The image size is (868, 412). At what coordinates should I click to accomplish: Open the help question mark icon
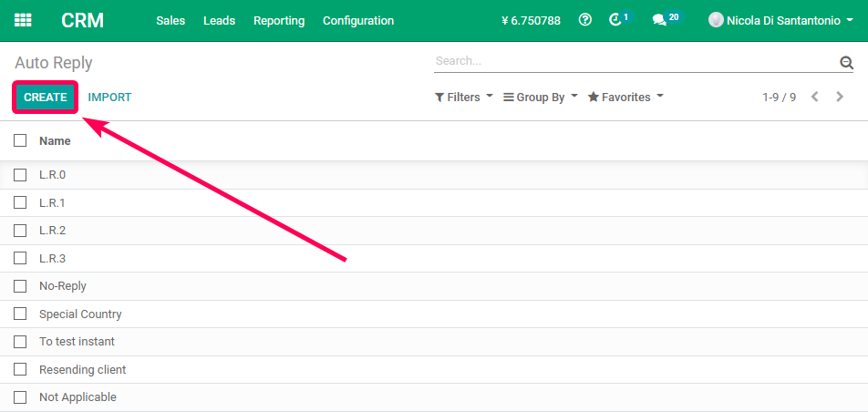pos(585,20)
